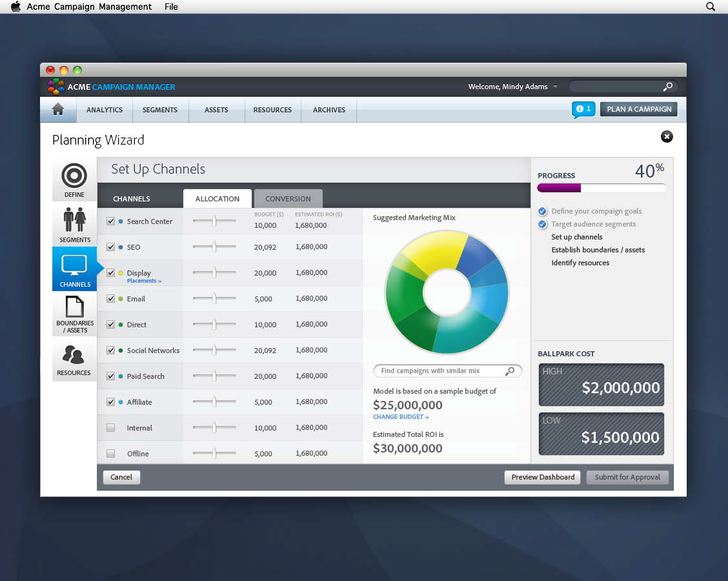Uncheck the SEO channel
The image size is (728, 581).
pyautogui.click(x=110, y=247)
